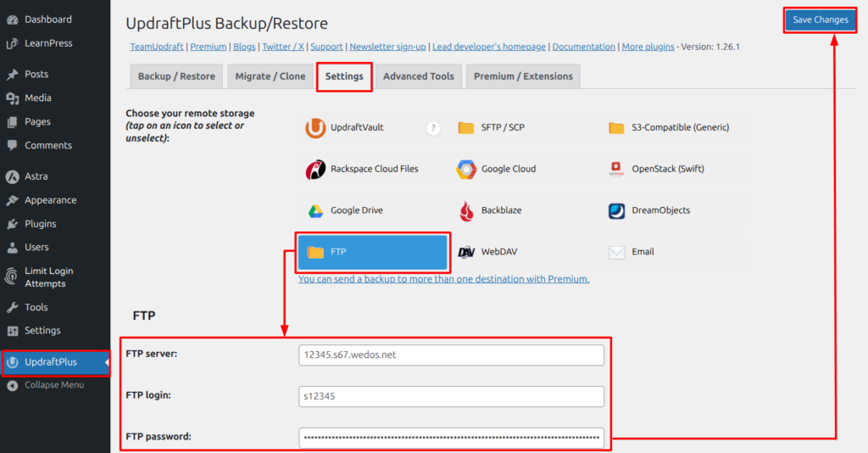Click the Dashboard gauge icon

pyautogui.click(x=12, y=20)
